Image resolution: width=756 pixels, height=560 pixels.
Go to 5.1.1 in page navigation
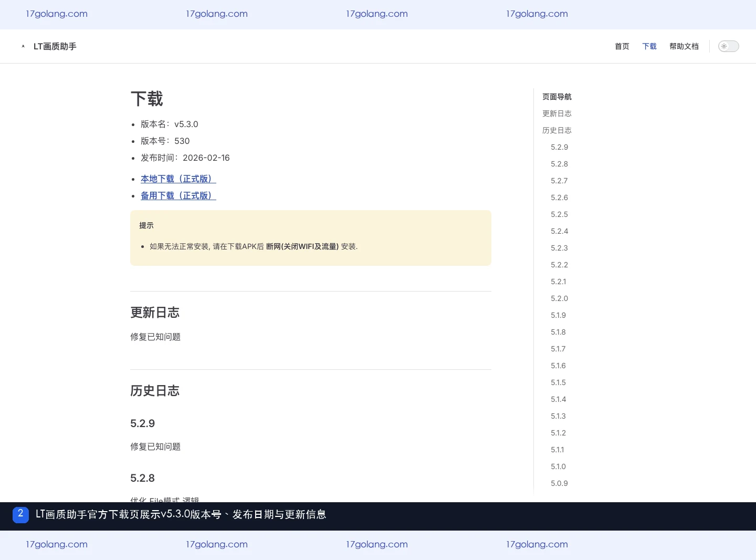pyautogui.click(x=558, y=450)
